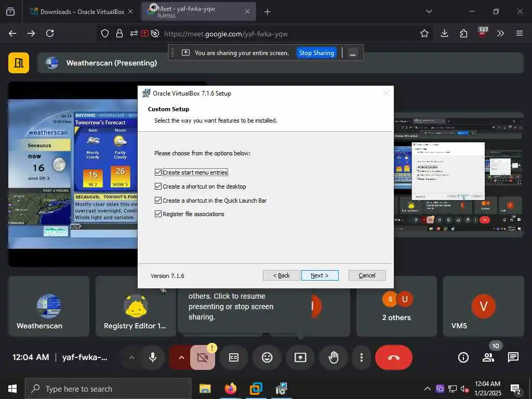The height and width of the screenshot is (399, 532).
Task: Send an emoji reaction
Action: (267, 357)
